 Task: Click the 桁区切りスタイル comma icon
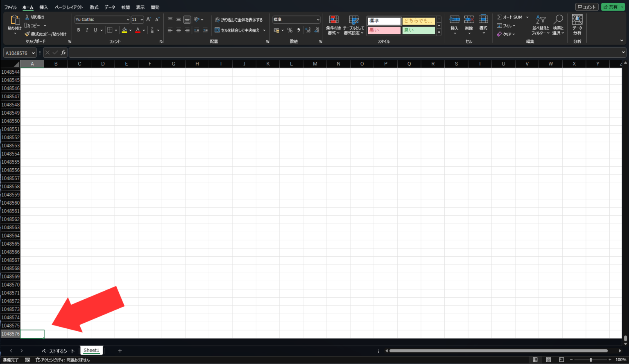click(298, 29)
